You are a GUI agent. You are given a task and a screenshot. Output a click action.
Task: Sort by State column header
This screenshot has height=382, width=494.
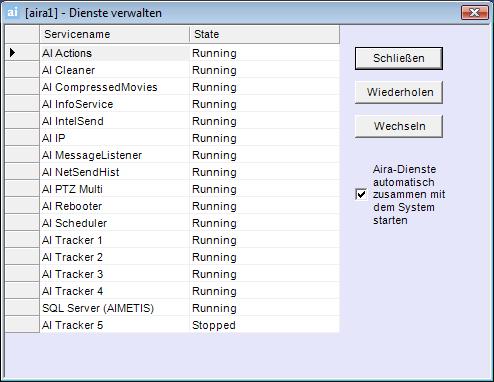tap(264, 34)
